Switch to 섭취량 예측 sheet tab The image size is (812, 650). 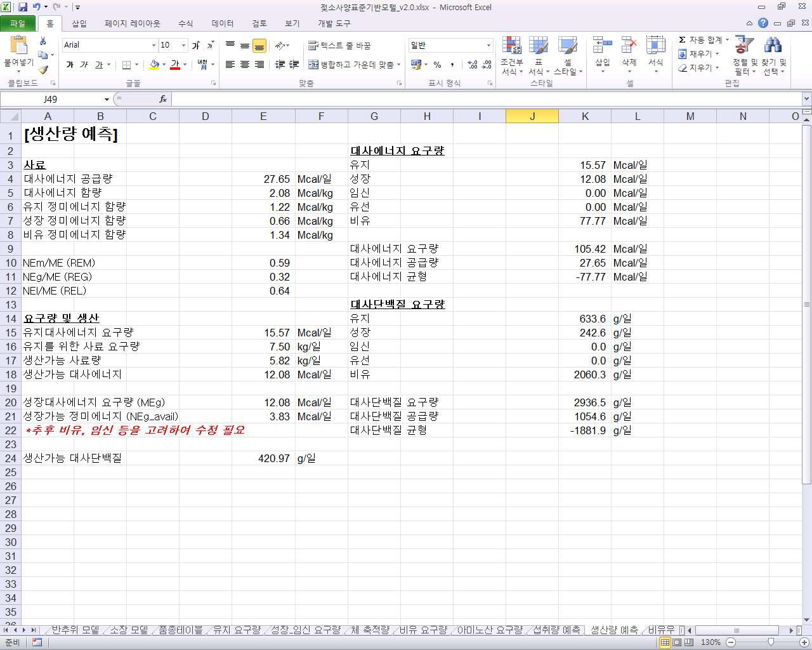click(556, 630)
